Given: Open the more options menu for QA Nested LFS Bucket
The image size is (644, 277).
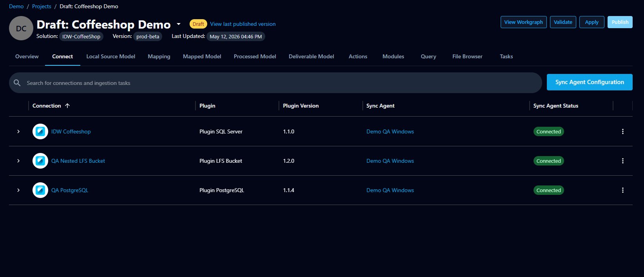Looking at the screenshot, I should pyautogui.click(x=622, y=161).
